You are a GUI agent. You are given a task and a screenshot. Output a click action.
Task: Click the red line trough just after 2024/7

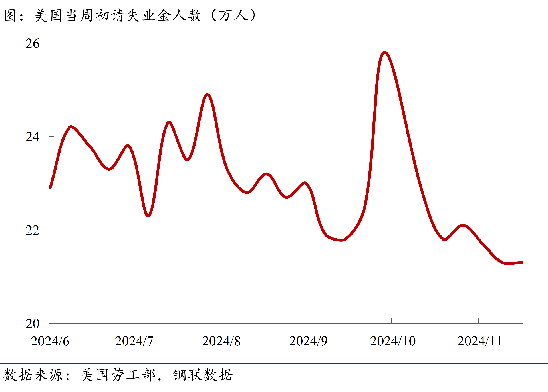148,216
